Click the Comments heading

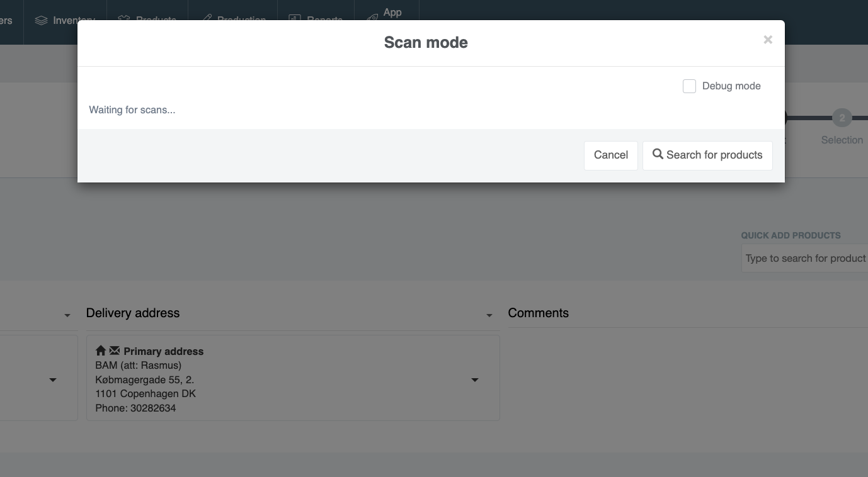click(538, 313)
